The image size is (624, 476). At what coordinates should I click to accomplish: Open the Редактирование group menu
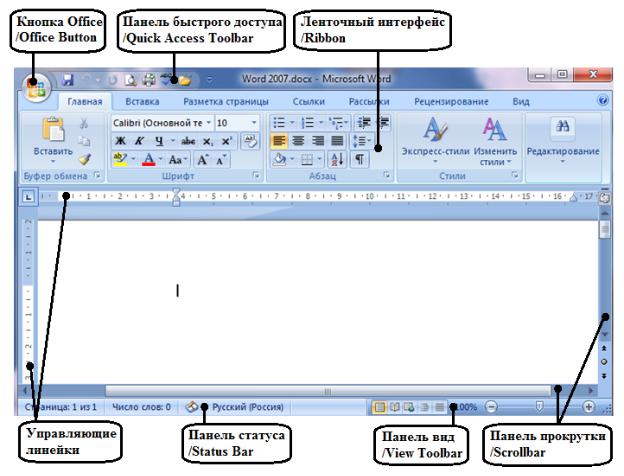point(563,141)
